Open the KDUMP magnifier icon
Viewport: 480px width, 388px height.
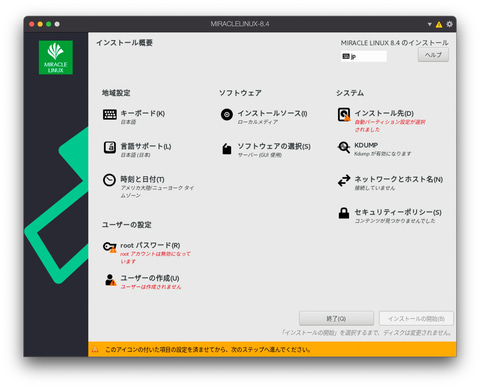click(344, 147)
